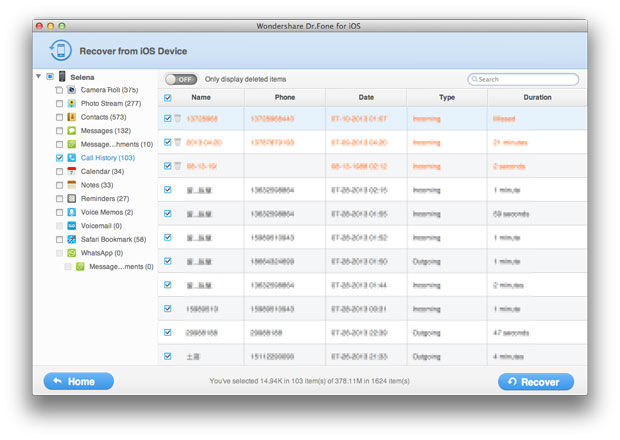Click trash icon in third deleted call row
620x440 pixels.
pyautogui.click(x=178, y=166)
